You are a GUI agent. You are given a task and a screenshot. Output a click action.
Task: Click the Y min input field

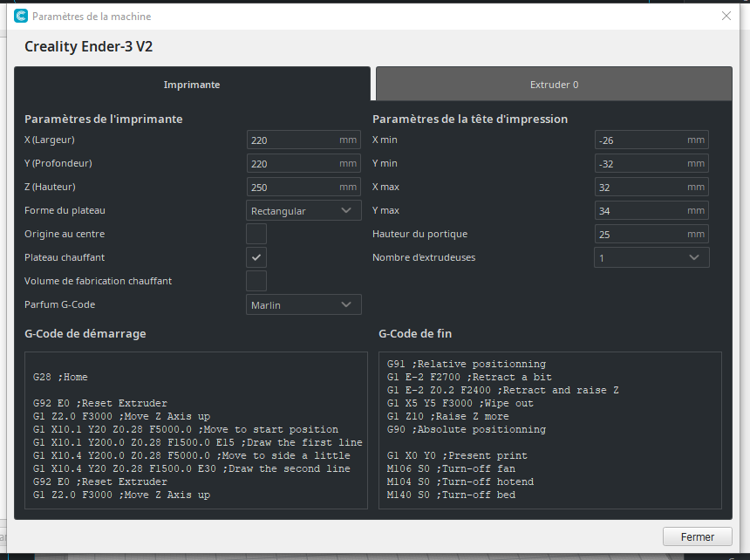tap(651, 164)
